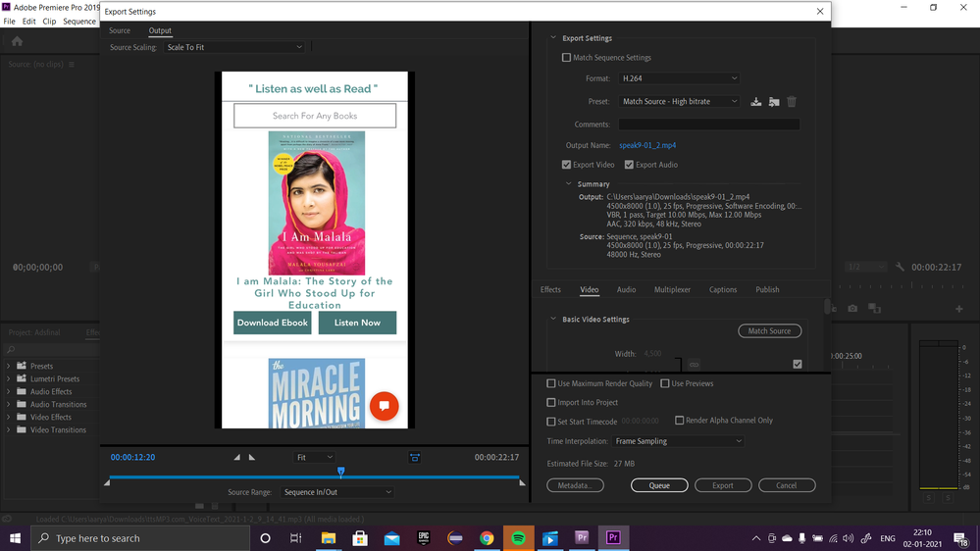Open the File menu
The width and height of the screenshot is (980, 551).
[10, 22]
